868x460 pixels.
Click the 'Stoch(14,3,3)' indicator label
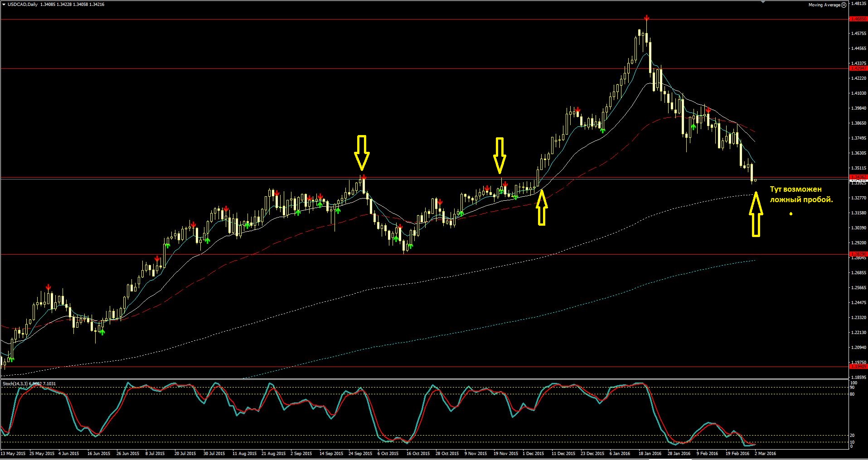pyautogui.click(x=15, y=384)
